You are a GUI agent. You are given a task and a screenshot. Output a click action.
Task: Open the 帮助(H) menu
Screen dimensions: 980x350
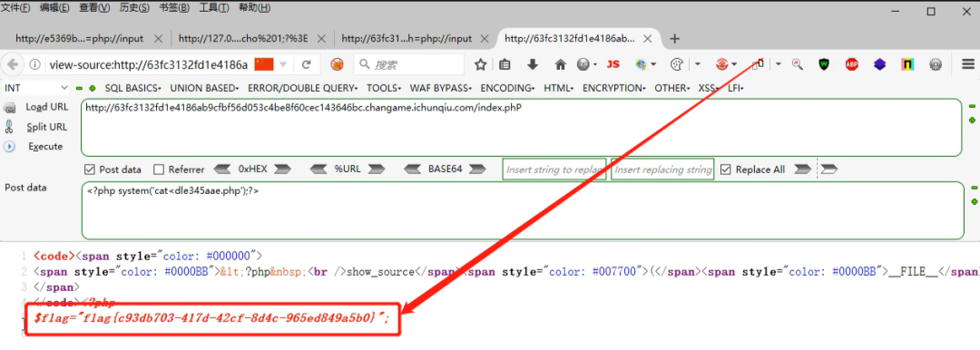255,7
